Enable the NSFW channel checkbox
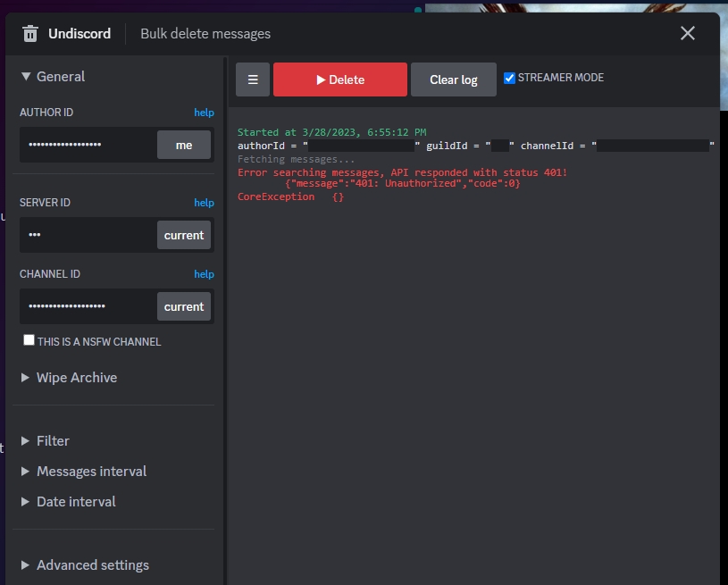The image size is (728, 585). [29, 340]
